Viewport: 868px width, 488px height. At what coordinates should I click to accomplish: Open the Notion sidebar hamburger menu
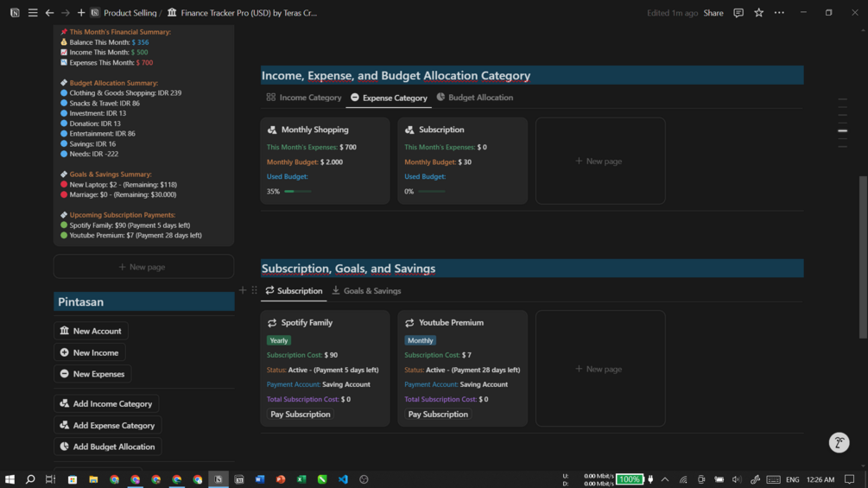33,13
